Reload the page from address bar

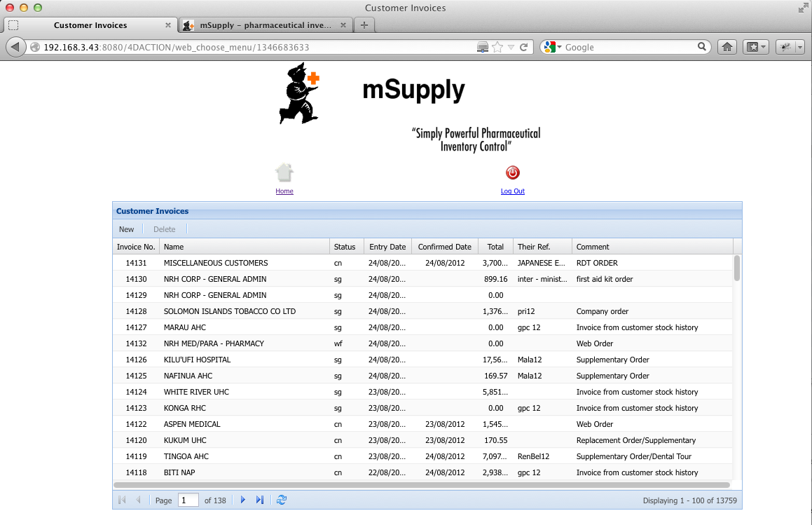tap(523, 47)
